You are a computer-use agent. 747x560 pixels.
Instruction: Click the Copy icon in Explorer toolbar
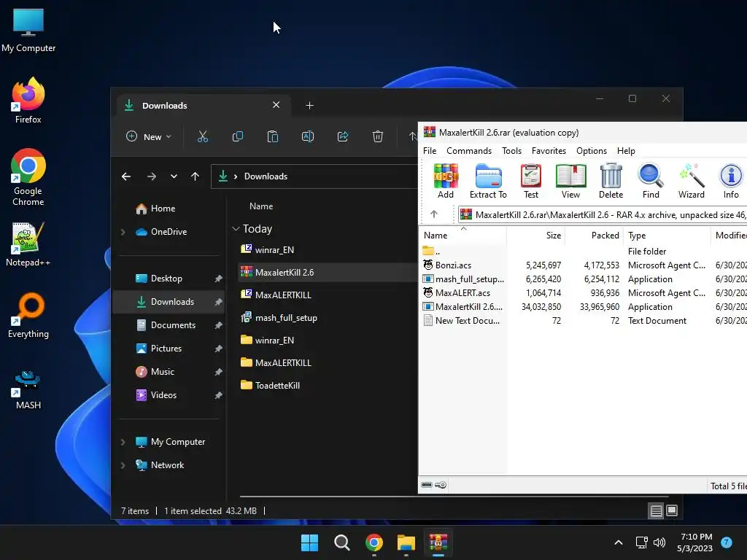237,136
